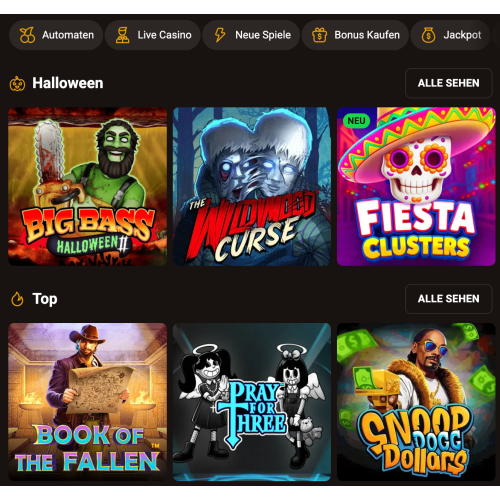Launch The Wildwood Curse game
Viewport: 500px width, 500px height.
pos(252,187)
